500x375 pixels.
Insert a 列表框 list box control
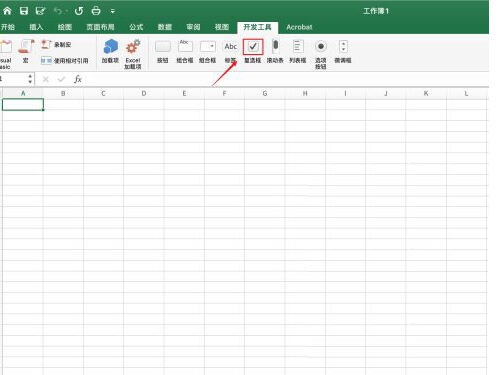[x=298, y=51]
